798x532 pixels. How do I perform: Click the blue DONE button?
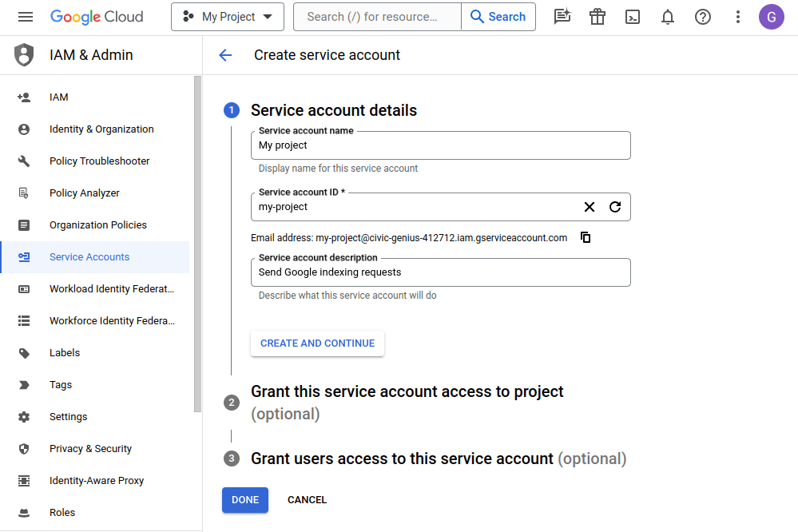245,500
